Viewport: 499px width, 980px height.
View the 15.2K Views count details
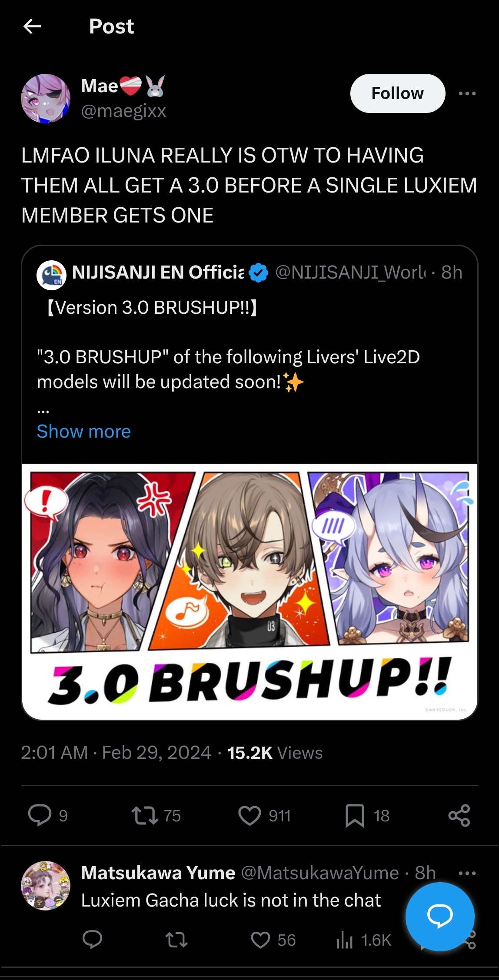275,753
